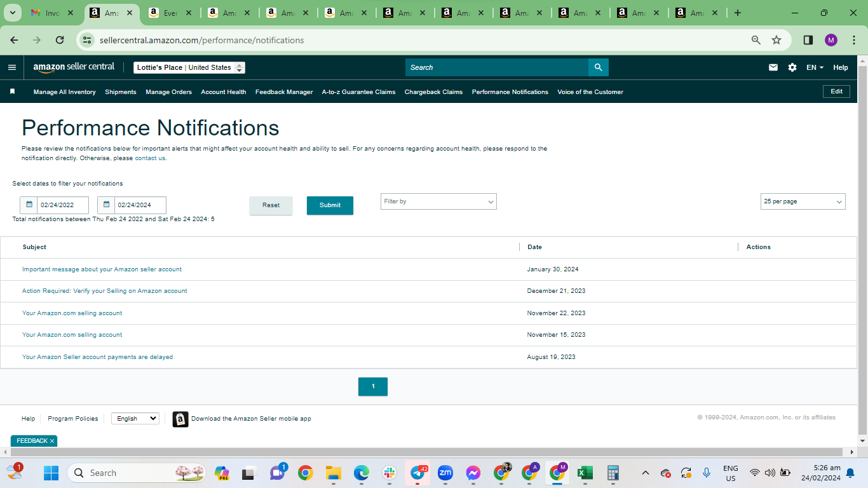Open the 25 per page dropdown
This screenshot has width=868, height=488.
click(803, 201)
